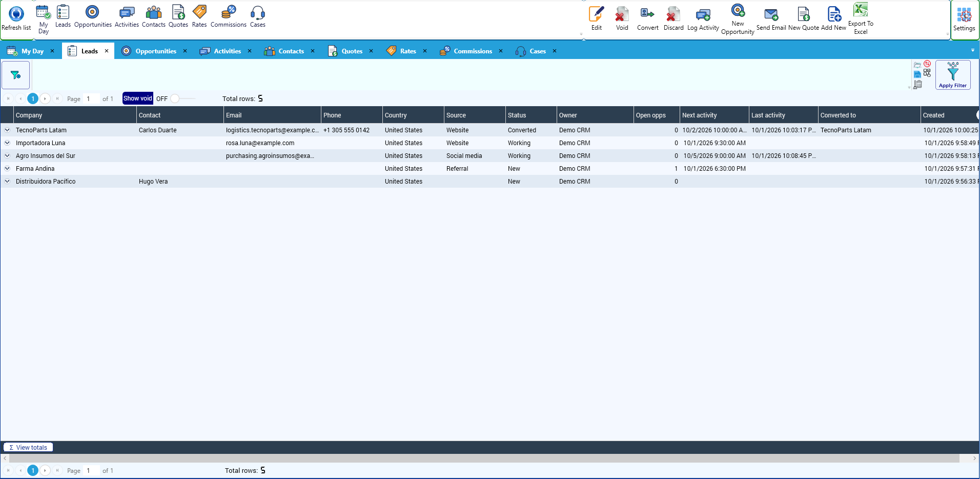Expand the Importadora Luna row

(7, 143)
